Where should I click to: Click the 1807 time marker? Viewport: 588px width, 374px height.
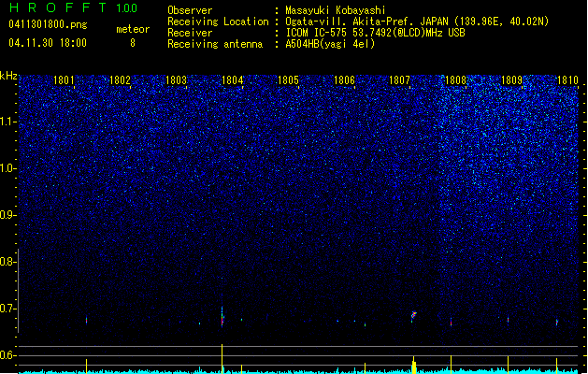[400, 80]
